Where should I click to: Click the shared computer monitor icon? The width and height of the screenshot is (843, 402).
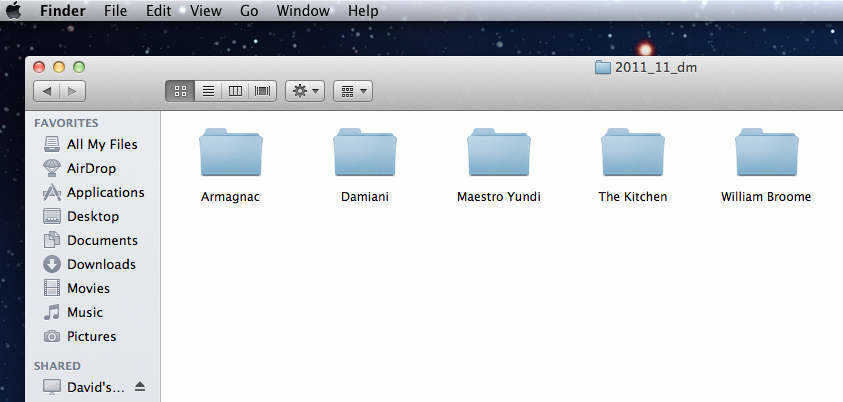[52, 387]
